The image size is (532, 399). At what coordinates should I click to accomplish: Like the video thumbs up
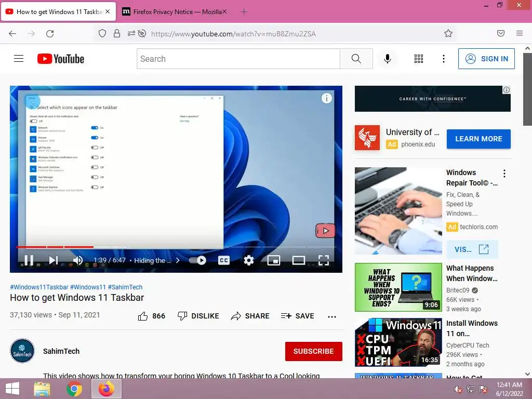[143, 316]
